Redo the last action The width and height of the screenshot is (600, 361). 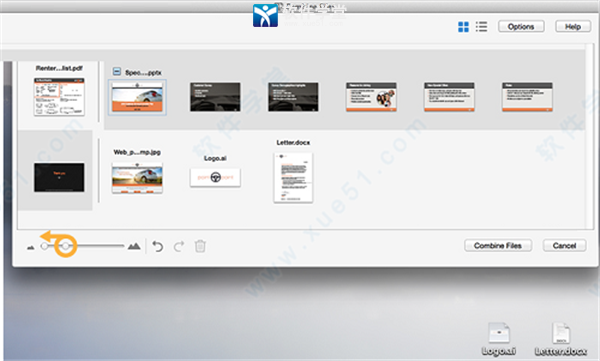(x=179, y=246)
